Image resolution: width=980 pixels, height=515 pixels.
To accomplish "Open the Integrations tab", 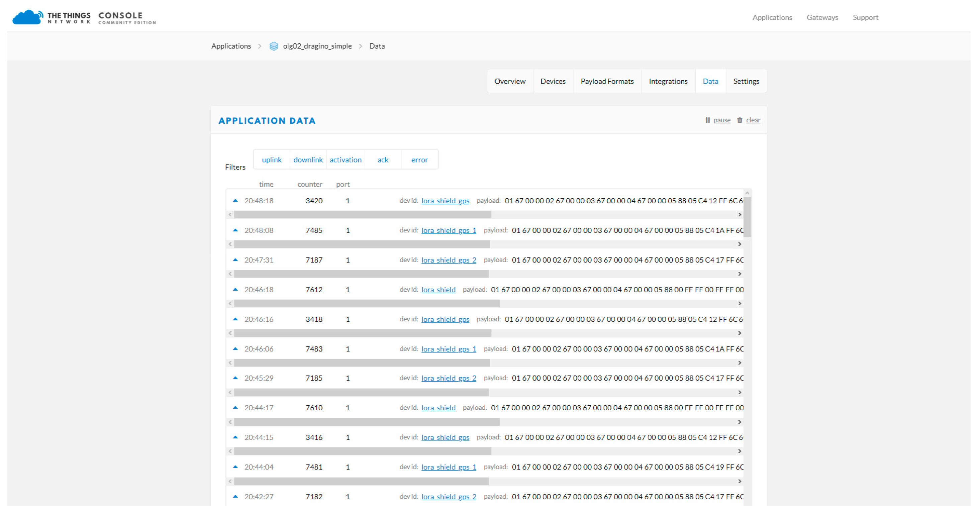I will [668, 81].
